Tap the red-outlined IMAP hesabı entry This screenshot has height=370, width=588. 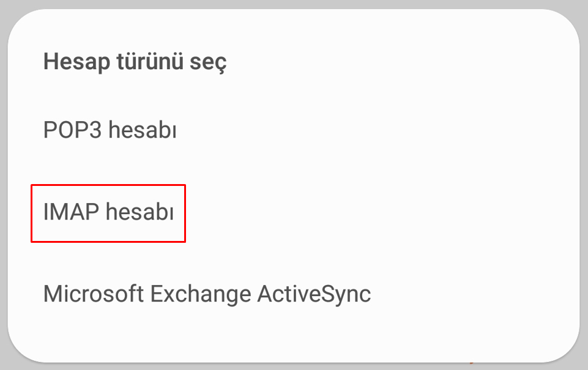coord(108,213)
